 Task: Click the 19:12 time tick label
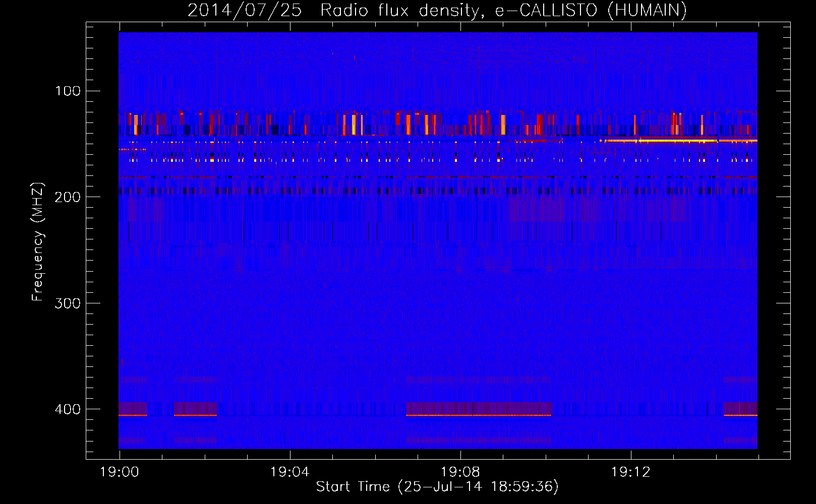631,472
